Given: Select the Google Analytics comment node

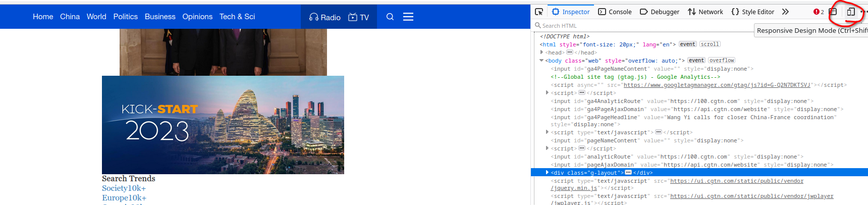Looking at the screenshot, I should (x=635, y=77).
